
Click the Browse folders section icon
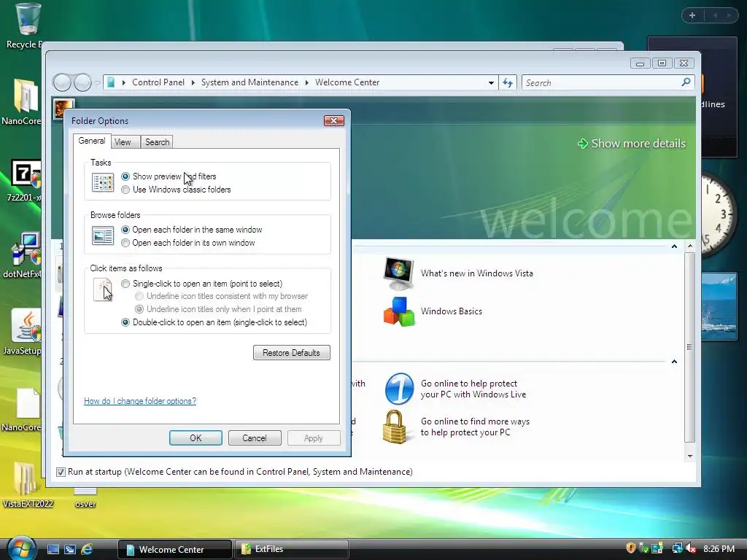point(103,236)
